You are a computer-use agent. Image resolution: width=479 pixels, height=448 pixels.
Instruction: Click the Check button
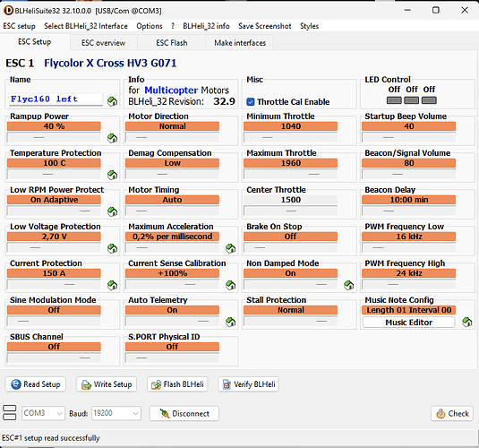click(452, 413)
